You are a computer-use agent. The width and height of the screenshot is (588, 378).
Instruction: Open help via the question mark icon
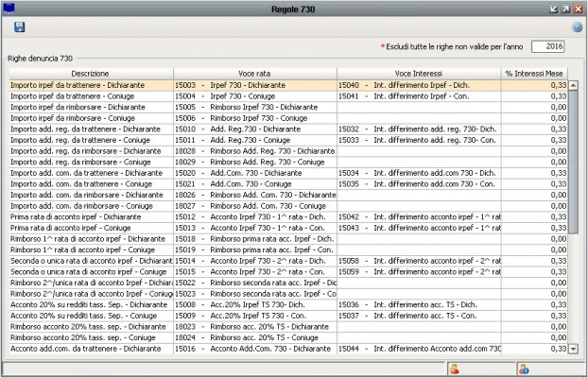[576, 27]
